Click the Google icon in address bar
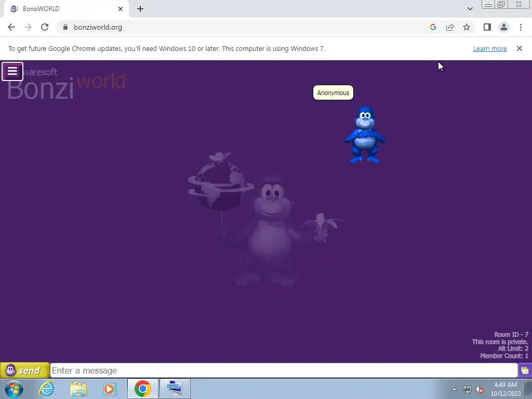This screenshot has width=532, height=399. point(433,27)
